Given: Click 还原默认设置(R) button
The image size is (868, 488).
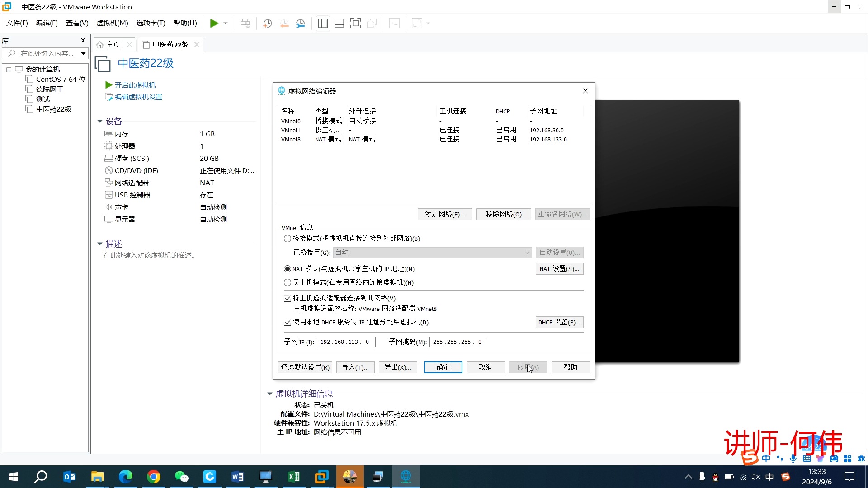Looking at the screenshot, I should tap(305, 367).
